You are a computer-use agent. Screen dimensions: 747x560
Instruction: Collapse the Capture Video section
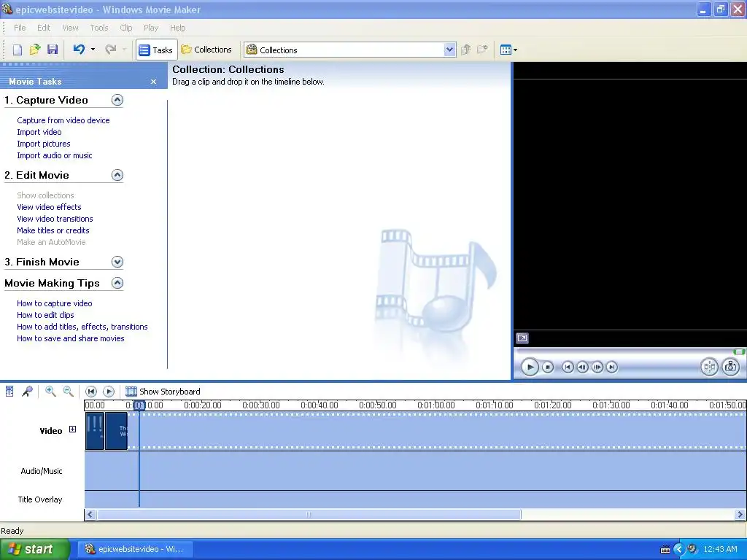(x=117, y=100)
